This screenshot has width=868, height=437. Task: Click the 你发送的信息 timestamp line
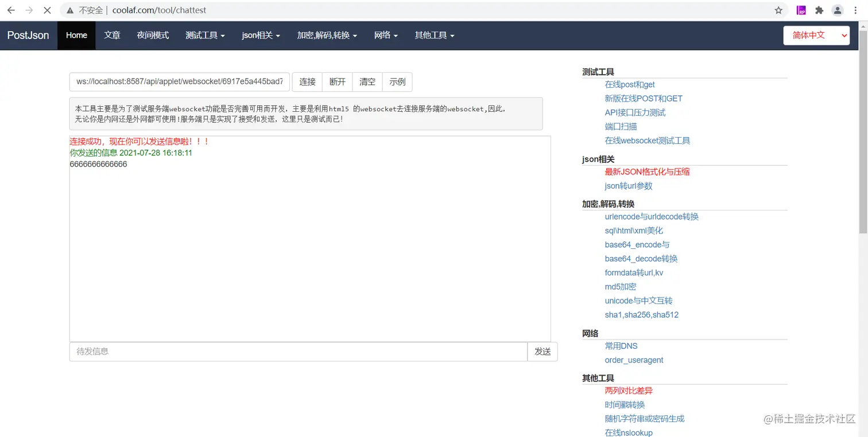[x=131, y=153]
